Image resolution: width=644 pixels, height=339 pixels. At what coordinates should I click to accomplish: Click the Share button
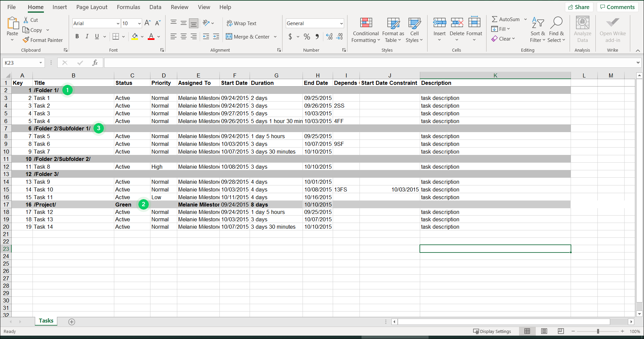click(x=579, y=7)
